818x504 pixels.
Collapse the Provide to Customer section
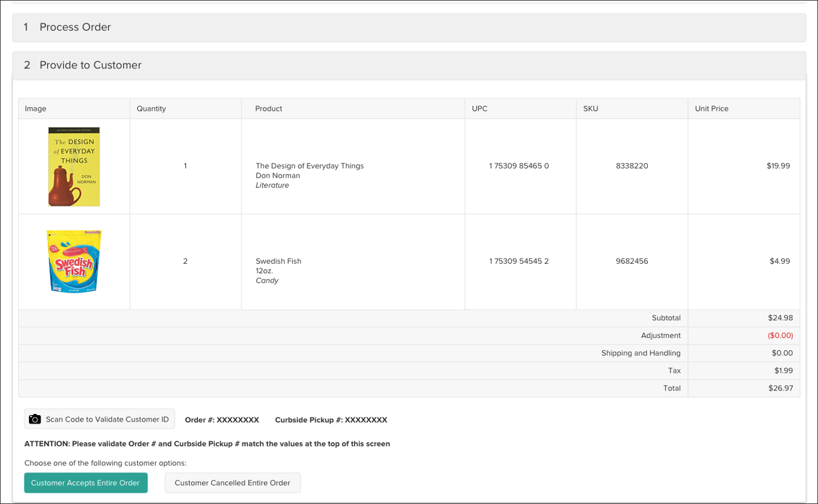pos(90,65)
